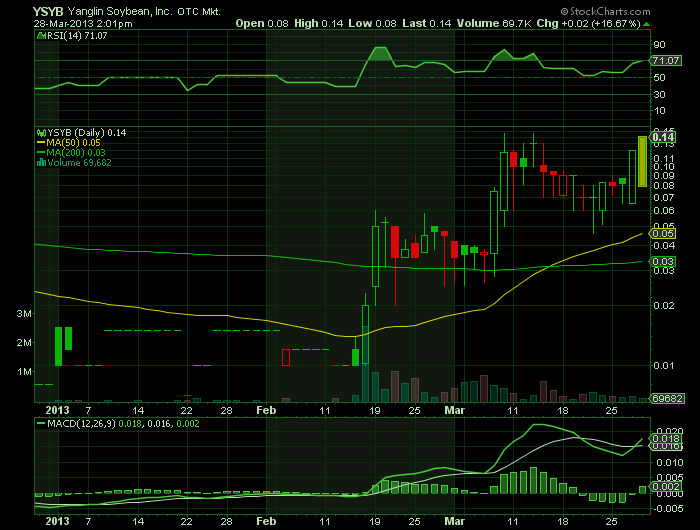Click the 0.14 last price label

pyautogui.click(x=659, y=136)
